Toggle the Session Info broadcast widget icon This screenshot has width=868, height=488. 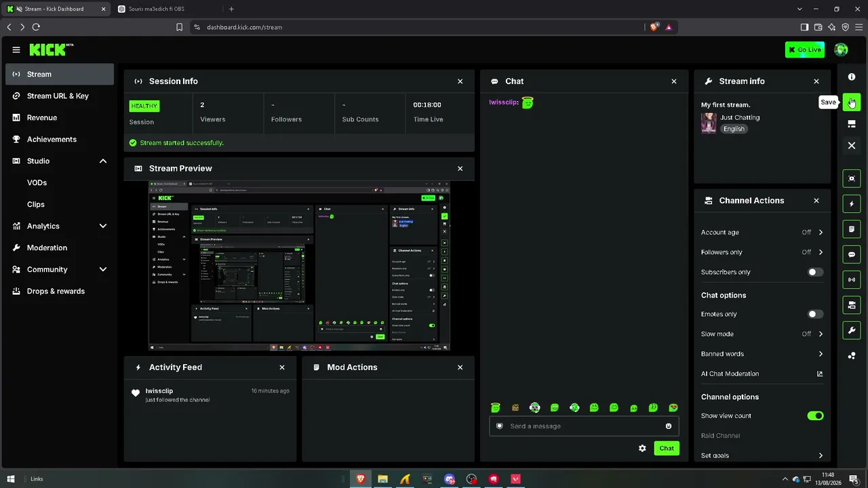point(852,280)
